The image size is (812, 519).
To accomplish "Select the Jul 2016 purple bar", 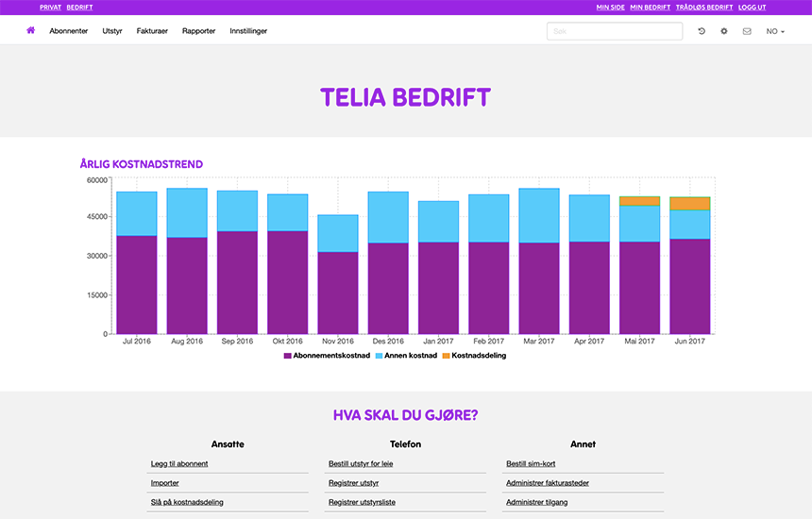I will click(137, 285).
